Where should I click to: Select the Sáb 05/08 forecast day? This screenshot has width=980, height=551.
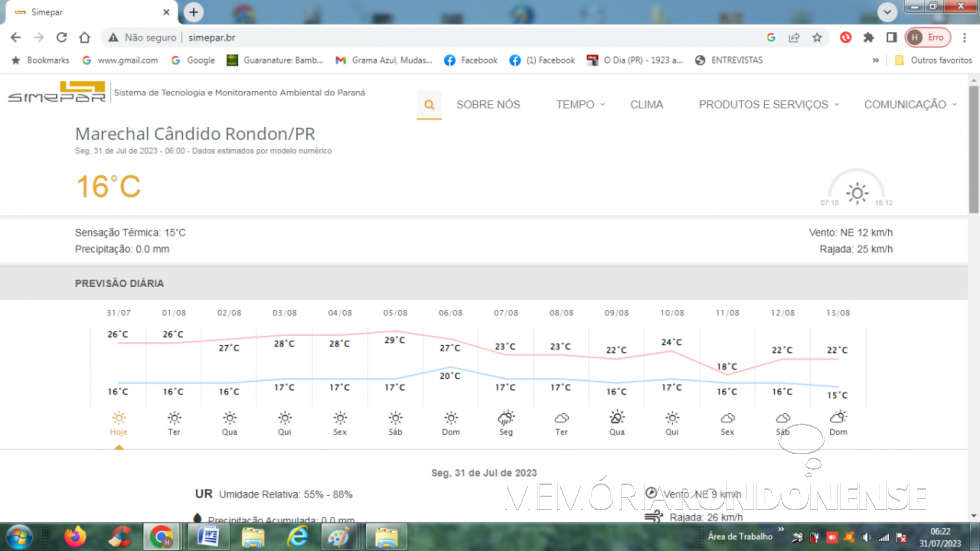click(395, 423)
